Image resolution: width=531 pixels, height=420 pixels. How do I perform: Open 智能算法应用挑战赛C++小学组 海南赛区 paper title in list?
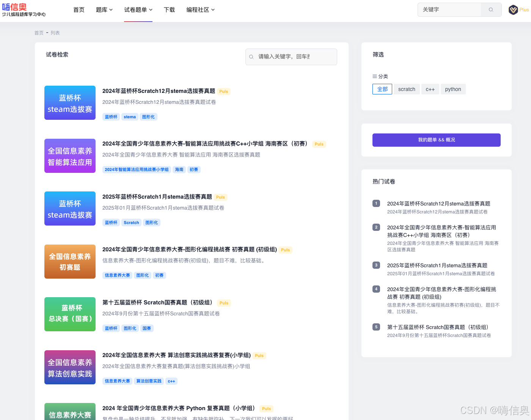(x=206, y=144)
